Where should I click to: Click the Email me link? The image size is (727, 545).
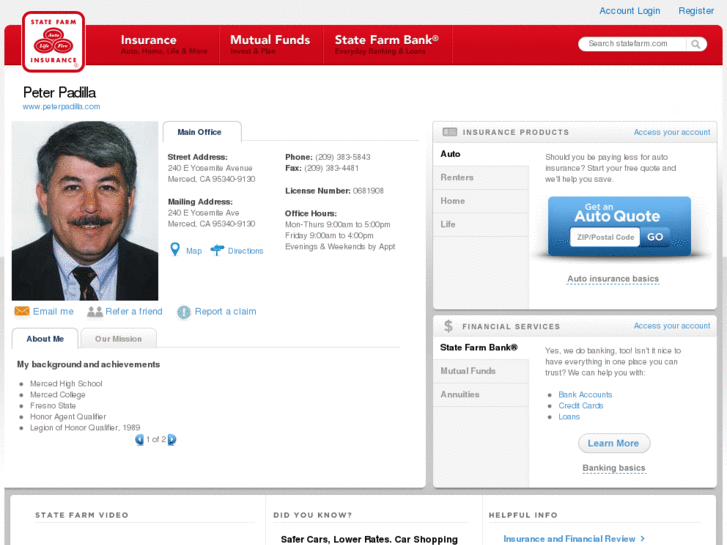tap(53, 311)
